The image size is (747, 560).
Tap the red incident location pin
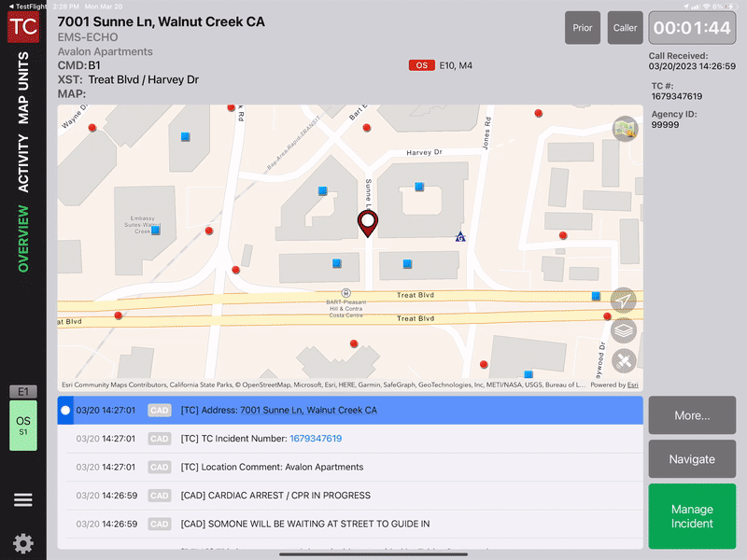coord(368,222)
